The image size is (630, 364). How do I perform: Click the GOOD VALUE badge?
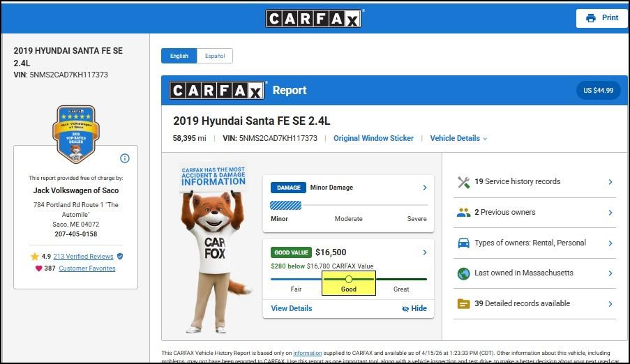click(292, 252)
